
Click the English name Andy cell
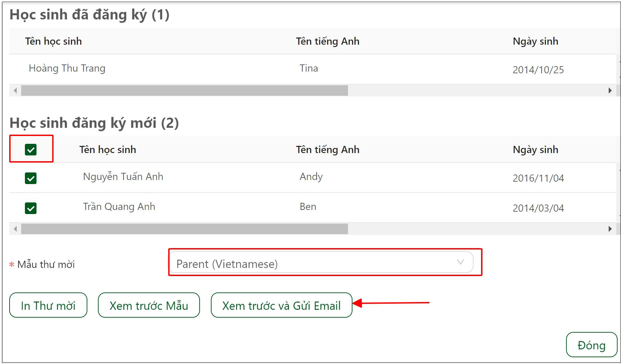(x=311, y=177)
